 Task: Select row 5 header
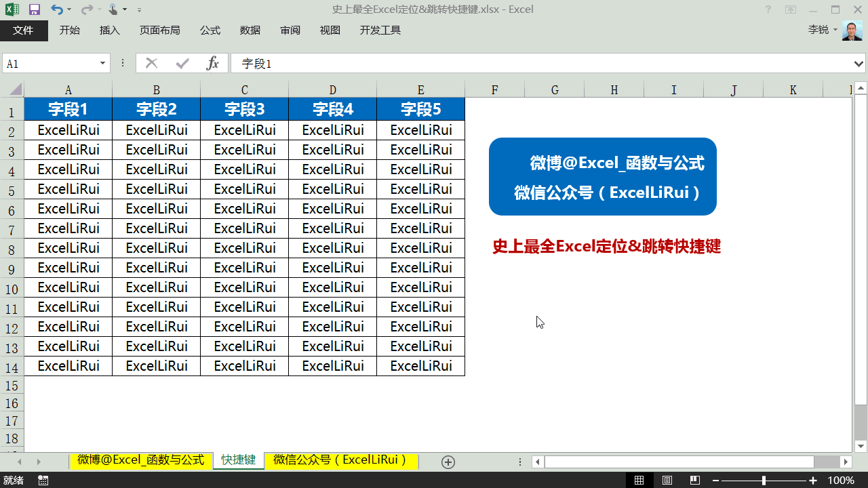click(12, 191)
